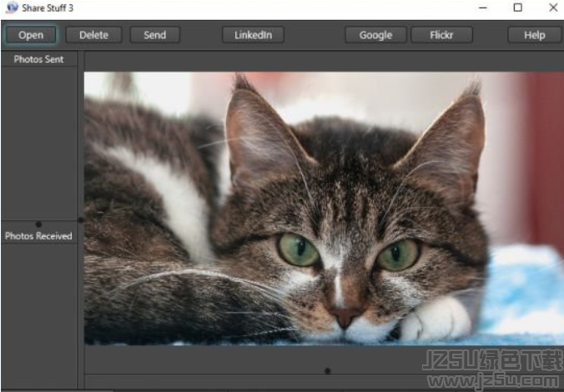564x392 pixels.
Task: Click splitter dot above Photos Received
Action: 39,224
